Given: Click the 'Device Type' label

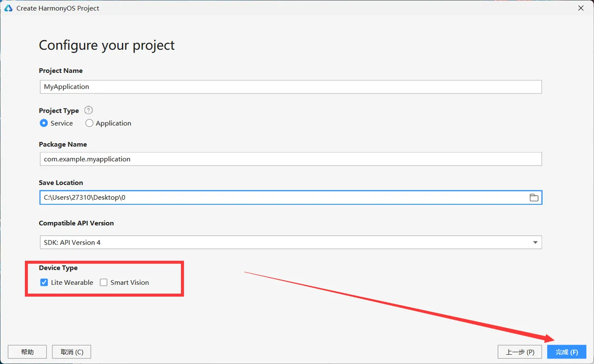Looking at the screenshot, I should [58, 268].
